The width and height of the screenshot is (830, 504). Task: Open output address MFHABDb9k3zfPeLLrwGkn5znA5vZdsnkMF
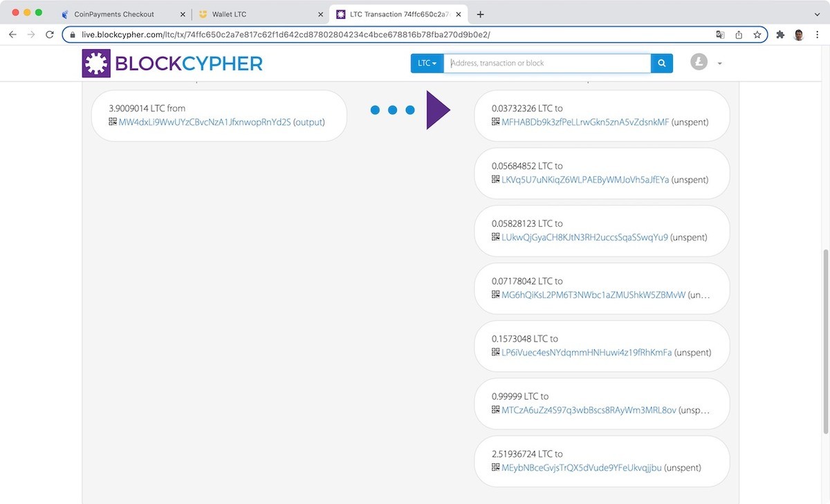tap(585, 122)
